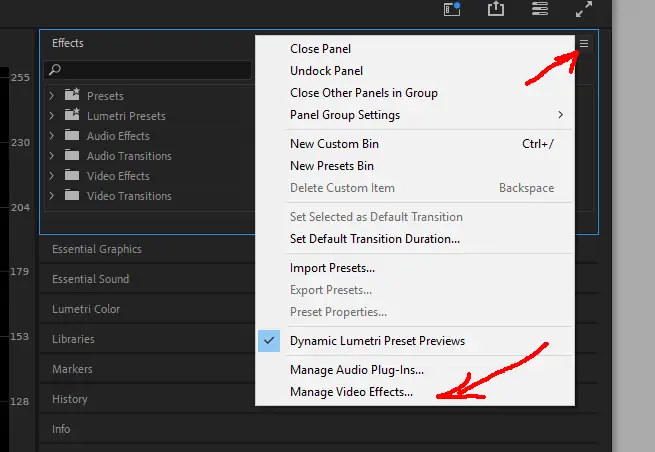Expand the Presets bin chevron

coord(51,96)
